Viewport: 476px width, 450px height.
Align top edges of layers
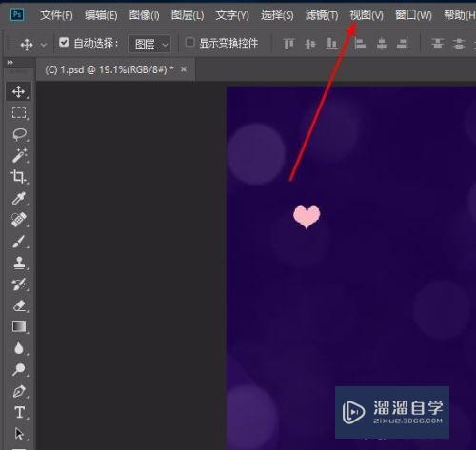point(288,44)
